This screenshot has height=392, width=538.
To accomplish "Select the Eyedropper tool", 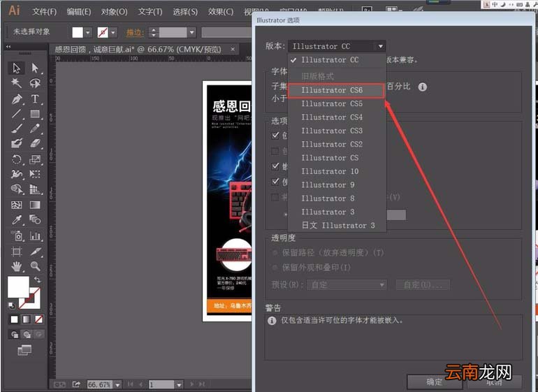I will point(17,219).
